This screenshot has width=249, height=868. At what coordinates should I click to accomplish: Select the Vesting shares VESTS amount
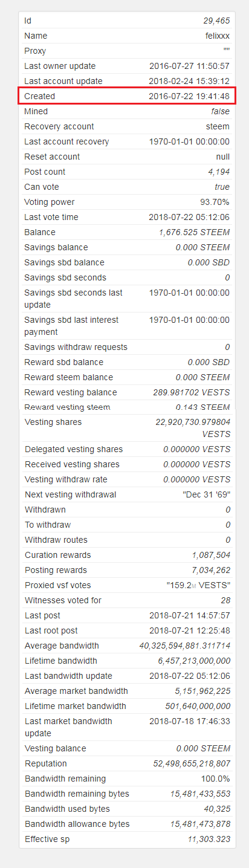tap(193, 428)
